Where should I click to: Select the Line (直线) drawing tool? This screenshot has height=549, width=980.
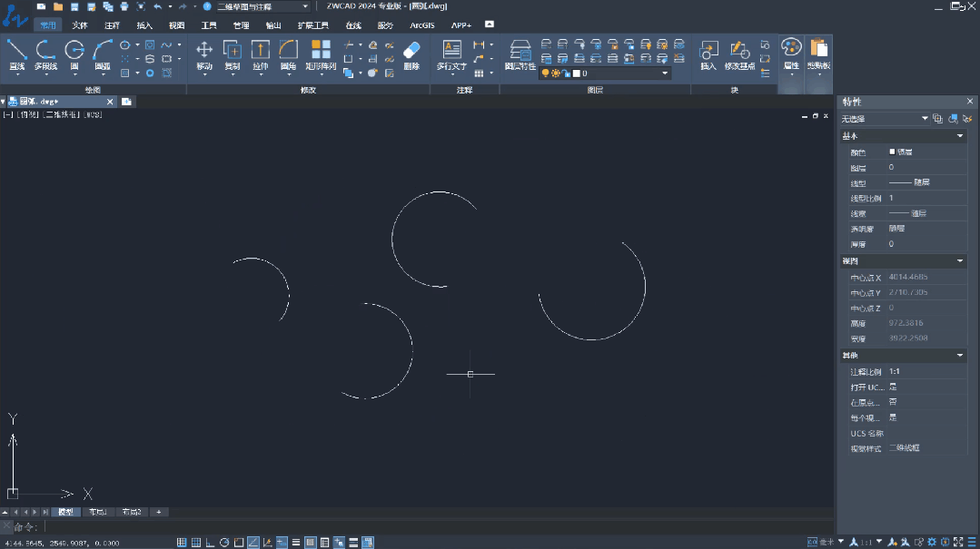[x=17, y=54]
